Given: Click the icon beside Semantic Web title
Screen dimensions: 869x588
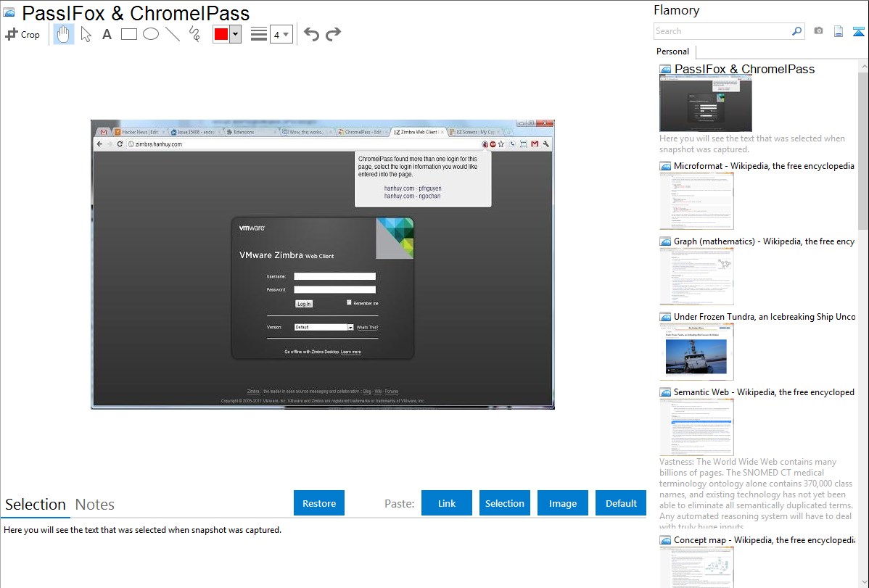Looking at the screenshot, I should pos(665,392).
